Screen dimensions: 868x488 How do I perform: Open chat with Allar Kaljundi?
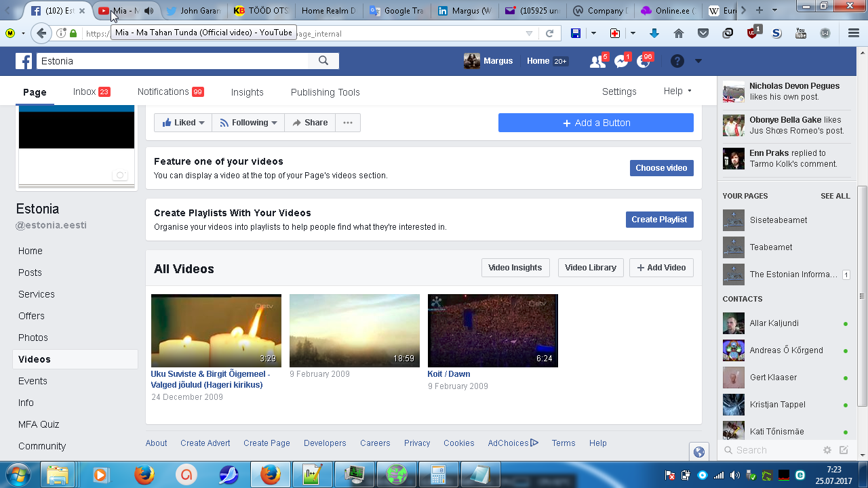coord(785,323)
